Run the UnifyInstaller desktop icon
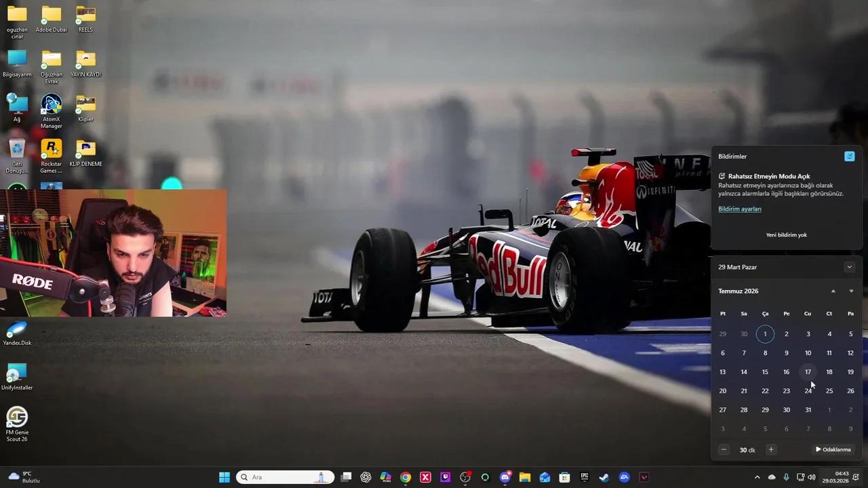The height and width of the screenshot is (488, 868). click(17, 378)
